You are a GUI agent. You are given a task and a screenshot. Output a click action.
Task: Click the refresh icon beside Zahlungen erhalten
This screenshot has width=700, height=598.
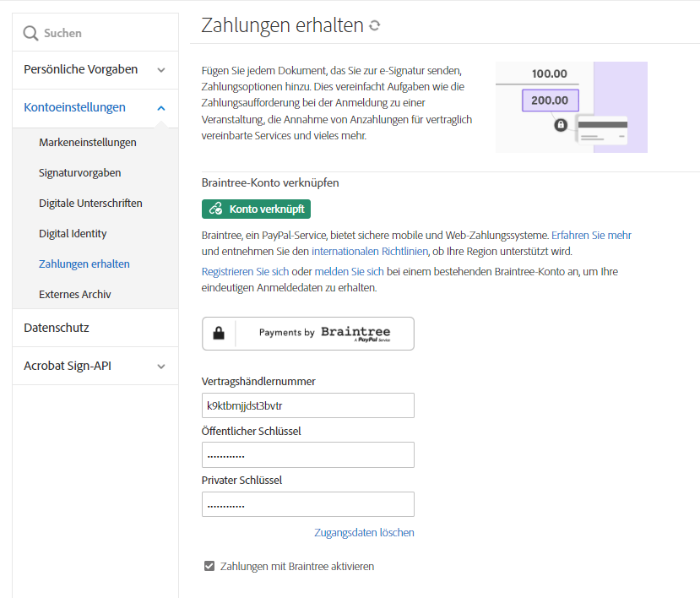(375, 26)
